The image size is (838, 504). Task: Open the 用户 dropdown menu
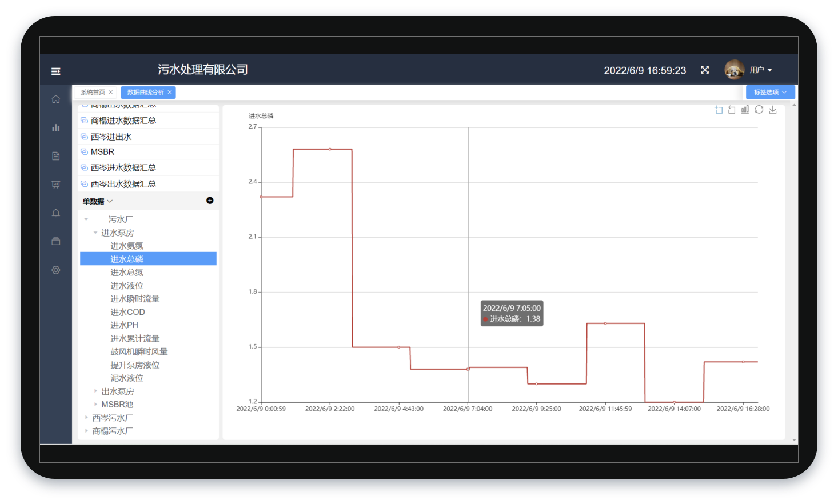[x=761, y=70]
